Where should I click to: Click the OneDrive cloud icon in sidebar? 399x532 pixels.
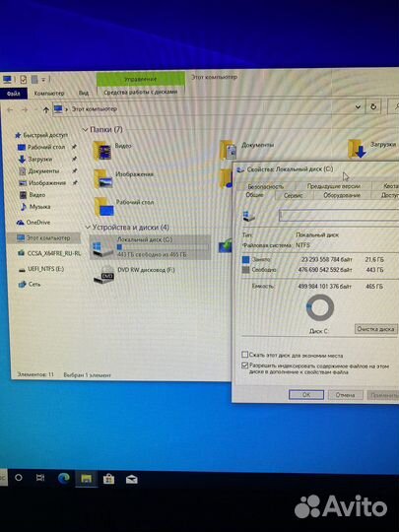click(x=21, y=223)
